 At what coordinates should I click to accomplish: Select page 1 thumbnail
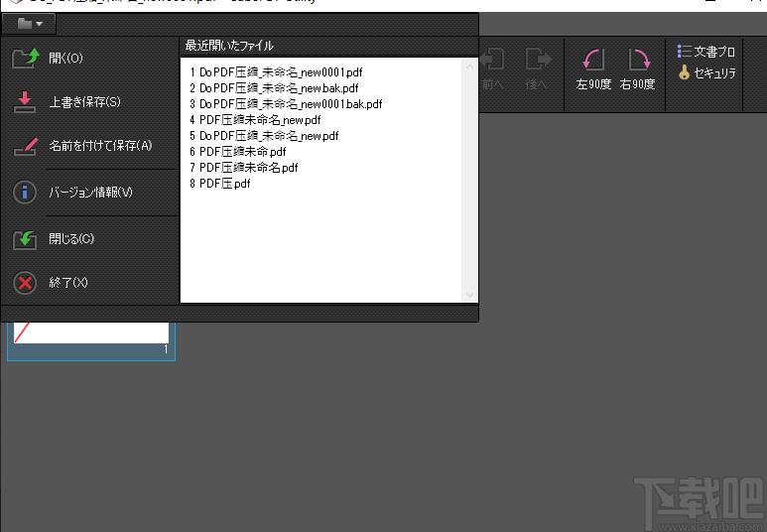[x=91, y=341]
